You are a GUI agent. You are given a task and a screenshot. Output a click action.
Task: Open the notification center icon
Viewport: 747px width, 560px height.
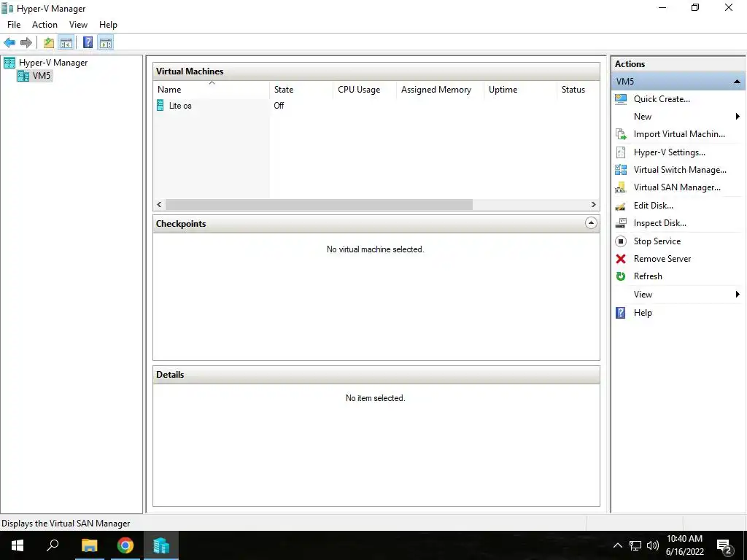coord(724,546)
